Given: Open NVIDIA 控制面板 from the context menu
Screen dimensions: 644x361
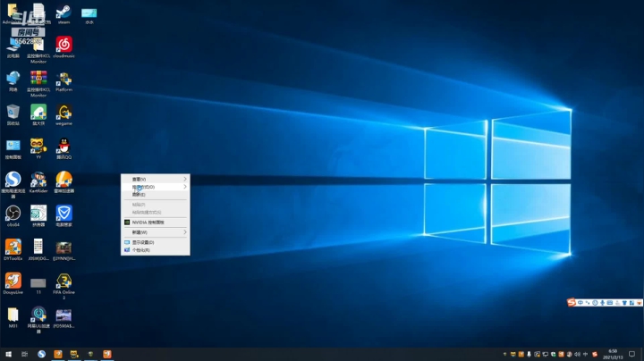Looking at the screenshot, I should [x=156, y=222].
